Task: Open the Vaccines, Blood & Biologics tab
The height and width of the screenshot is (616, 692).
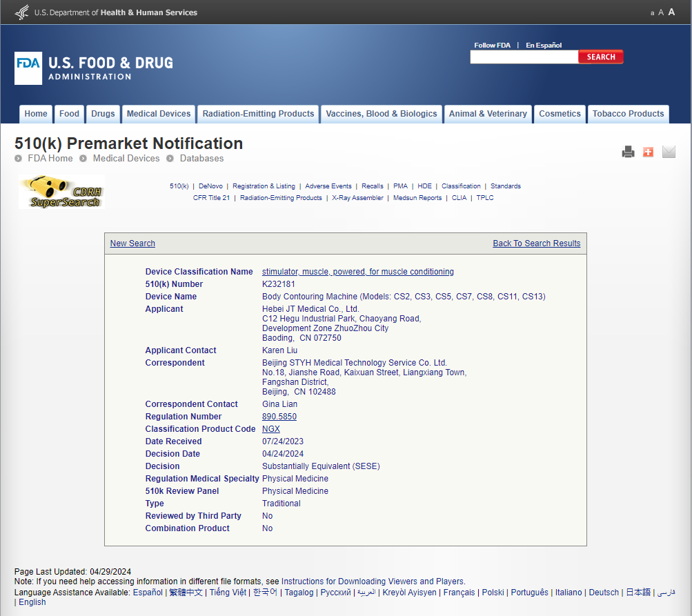Action: point(382,114)
